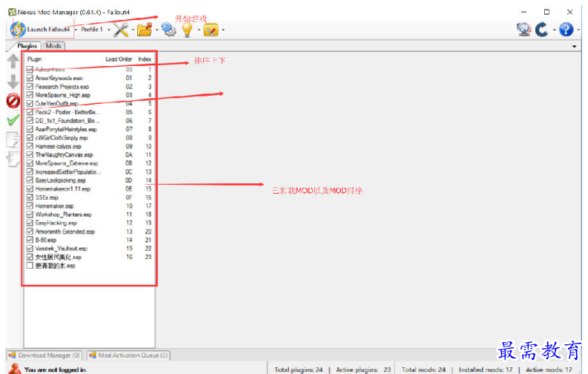This screenshot has height=374, width=588.
Task: Switch to the Plugins tab
Action: 27,46
